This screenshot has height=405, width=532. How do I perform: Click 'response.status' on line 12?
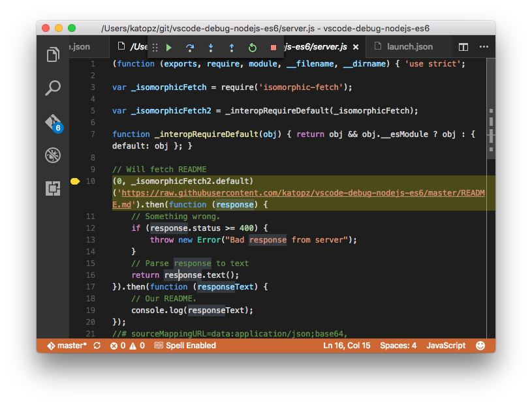coord(185,228)
